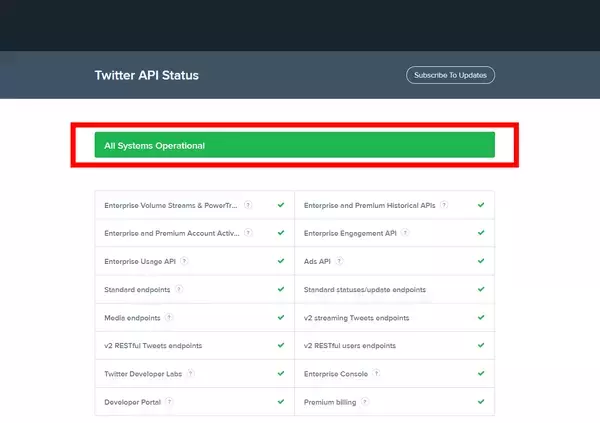Screen dimensions: 600x423
Task: Click the All Systems Operational banner
Action: (x=294, y=145)
